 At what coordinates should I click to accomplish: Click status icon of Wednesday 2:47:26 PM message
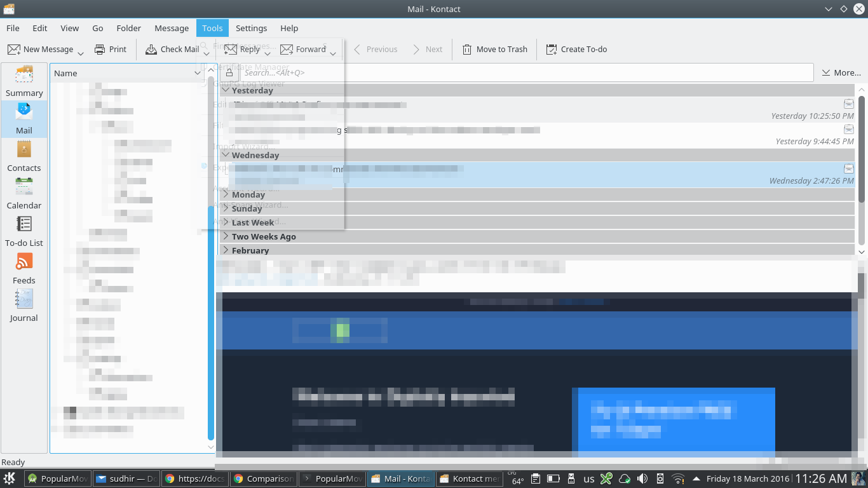[848, 168]
